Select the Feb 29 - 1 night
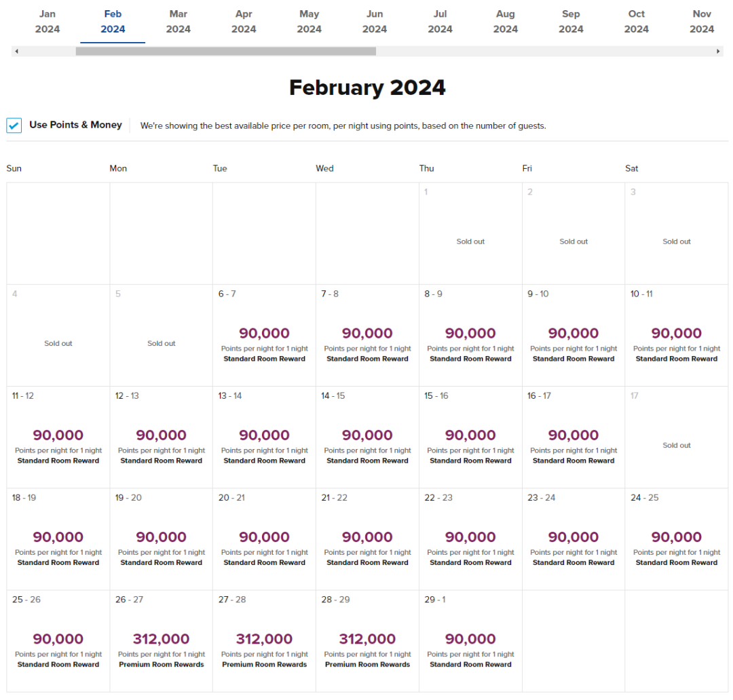 [470, 642]
